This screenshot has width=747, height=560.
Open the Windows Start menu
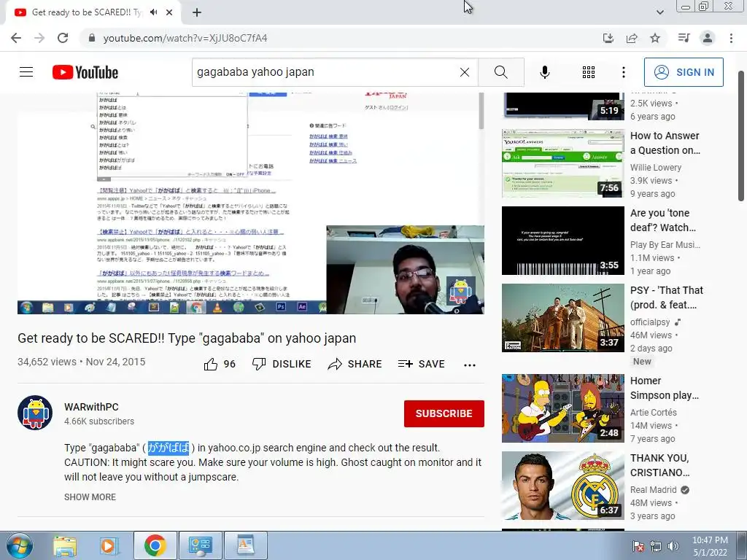point(19,545)
